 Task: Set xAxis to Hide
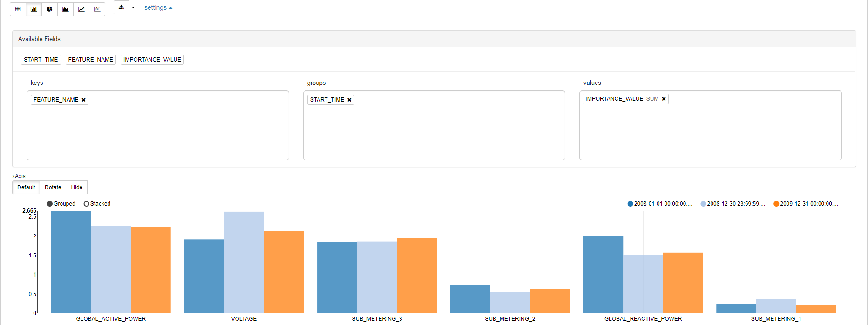point(77,187)
